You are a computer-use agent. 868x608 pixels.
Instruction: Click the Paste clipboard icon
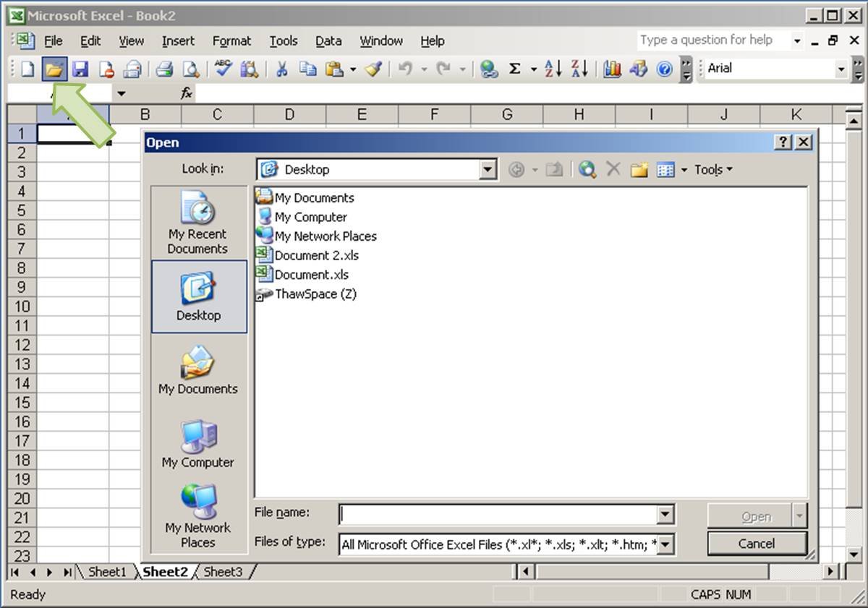333,69
